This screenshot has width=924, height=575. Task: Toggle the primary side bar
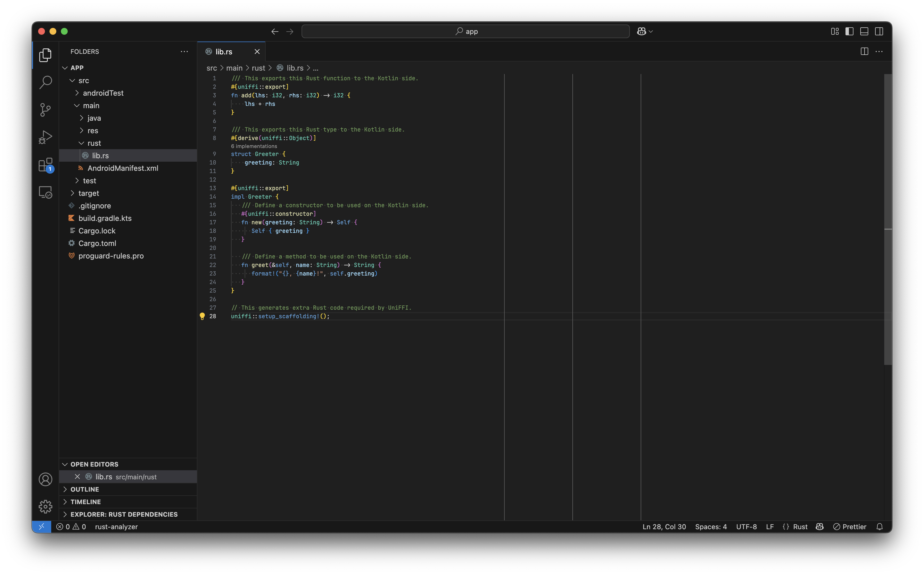click(849, 31)
